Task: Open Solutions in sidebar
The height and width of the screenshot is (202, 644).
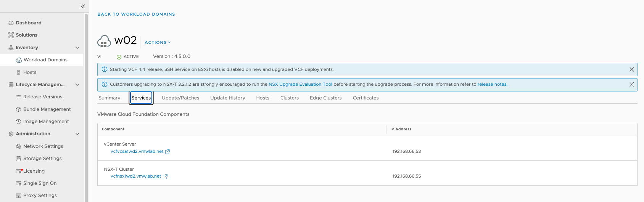Action: point(27,35)
